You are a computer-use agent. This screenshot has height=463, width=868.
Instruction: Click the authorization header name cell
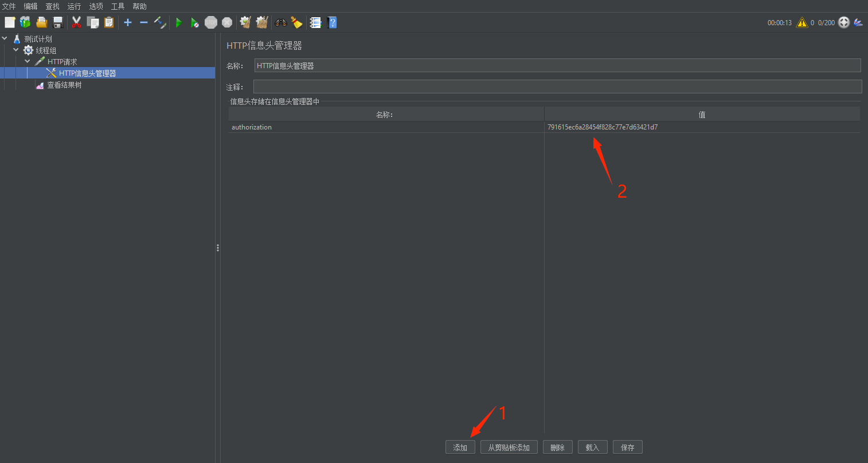coord(386,127)
